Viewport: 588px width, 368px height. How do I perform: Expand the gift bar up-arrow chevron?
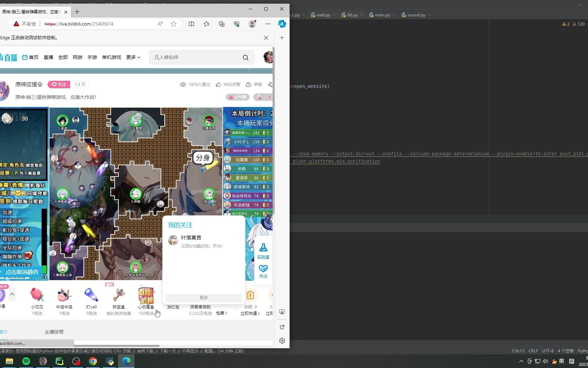point(12,294)
